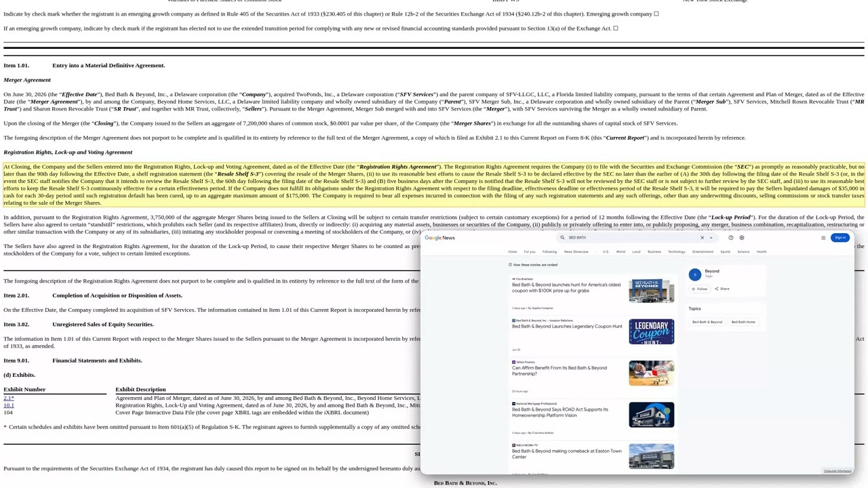The width and height of the screenshot is (868, 488).
Task: Open the Help icon in Google News
Action: (x=730, y=238)
